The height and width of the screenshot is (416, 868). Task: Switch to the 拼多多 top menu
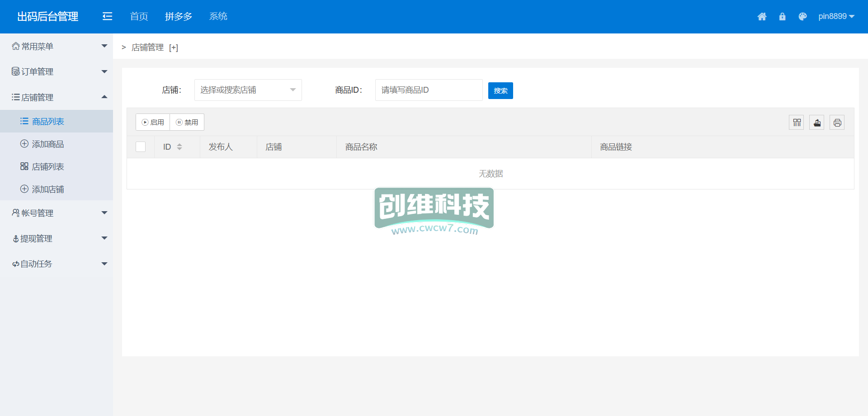pyautogui.click(x=179, y=17)
